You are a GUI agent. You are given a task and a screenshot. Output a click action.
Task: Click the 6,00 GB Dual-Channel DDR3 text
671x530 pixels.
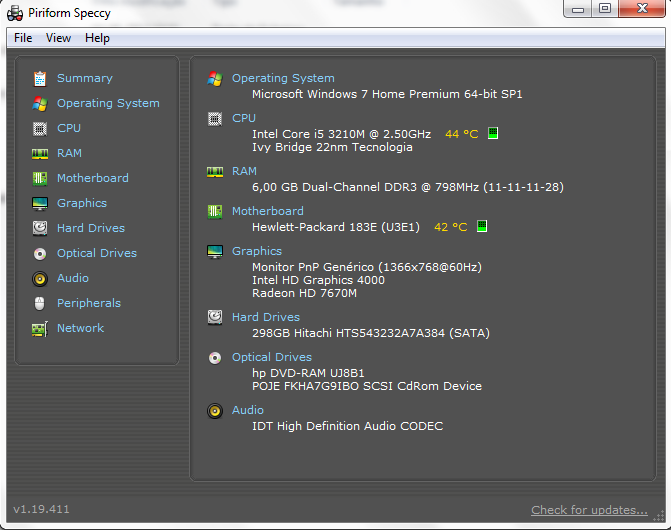coord(408,187)
